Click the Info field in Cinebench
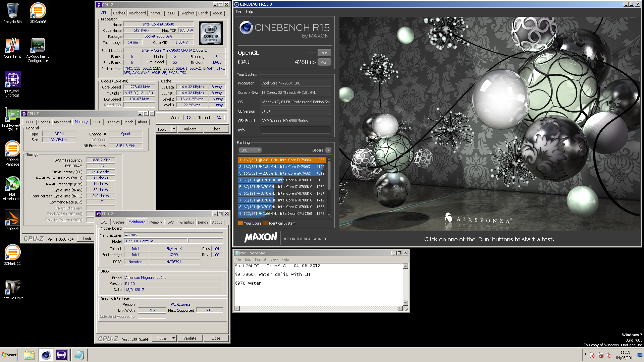Viewport: 644px width, 362px height. click(x=295, y=130)
